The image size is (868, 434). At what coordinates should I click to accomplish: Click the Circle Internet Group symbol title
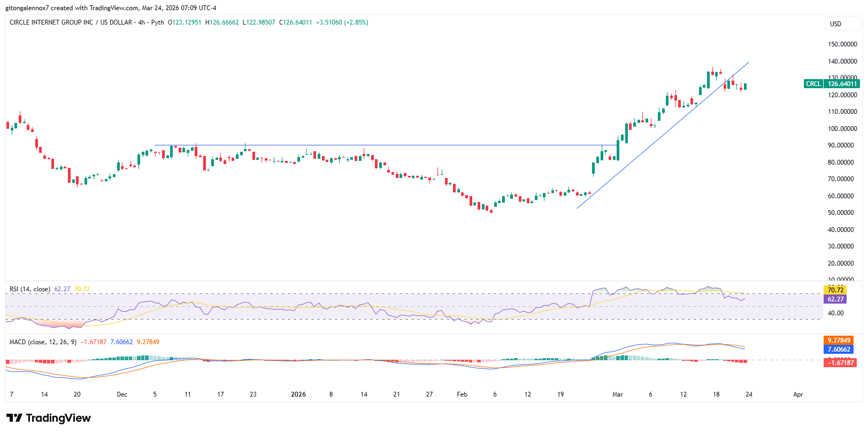71,22
